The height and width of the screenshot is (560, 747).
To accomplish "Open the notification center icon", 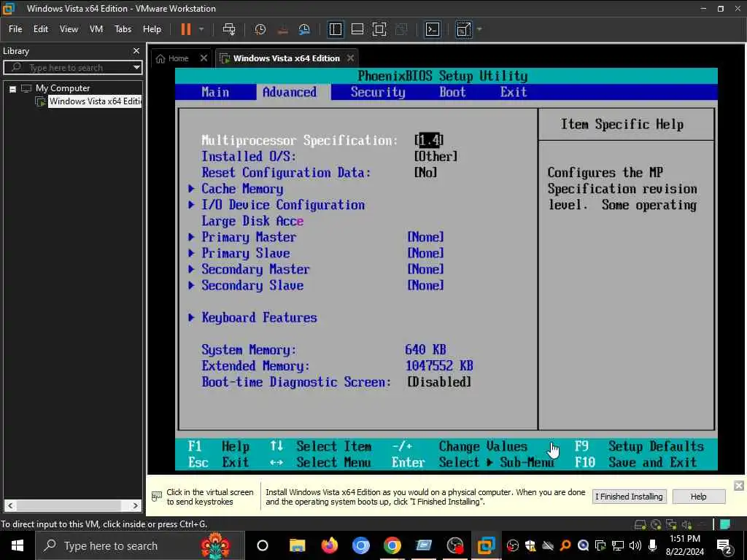I will coord(724,546).
